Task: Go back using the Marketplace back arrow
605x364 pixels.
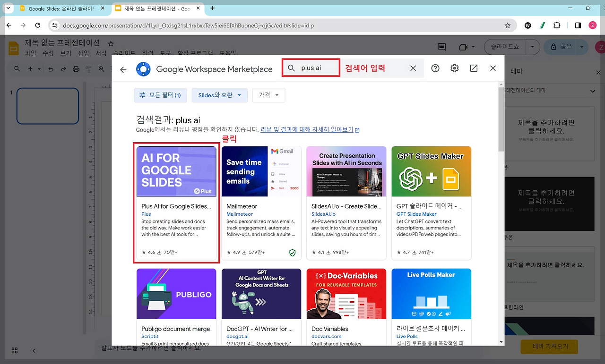Action: point(123,69)
